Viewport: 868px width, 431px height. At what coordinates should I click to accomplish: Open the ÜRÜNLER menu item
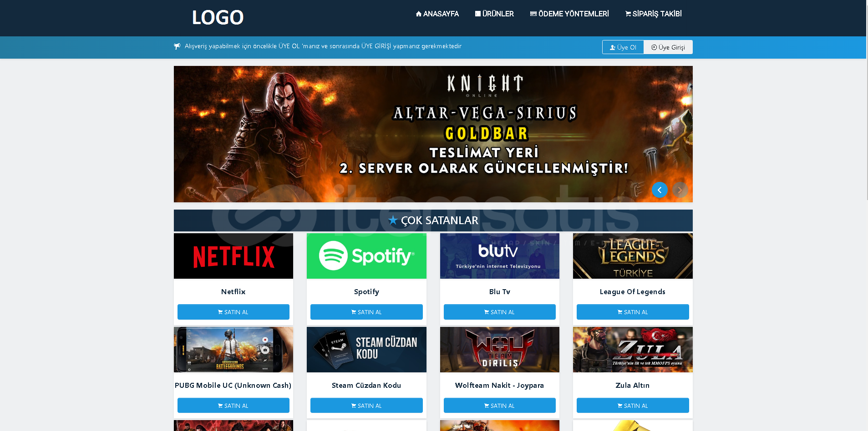click(494, 14)
